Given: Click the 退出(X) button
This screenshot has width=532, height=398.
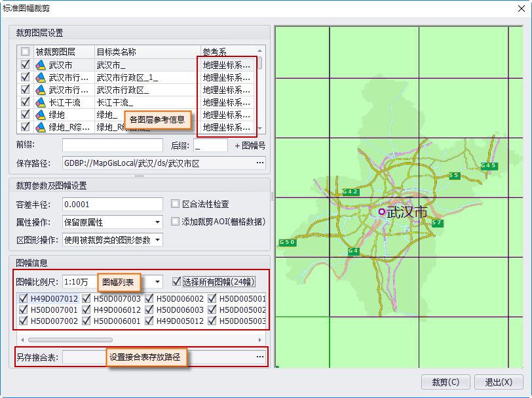Looking at the screenshot, I should (x=499, y=382).
